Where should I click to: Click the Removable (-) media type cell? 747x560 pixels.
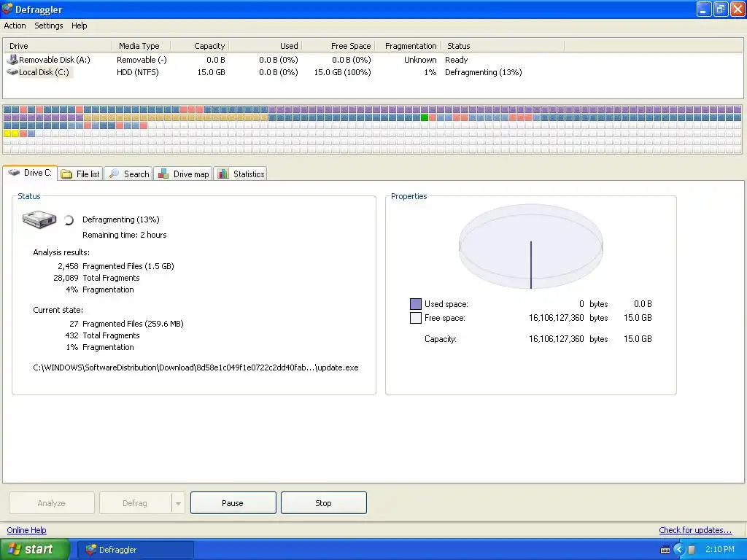coord(142,60)
